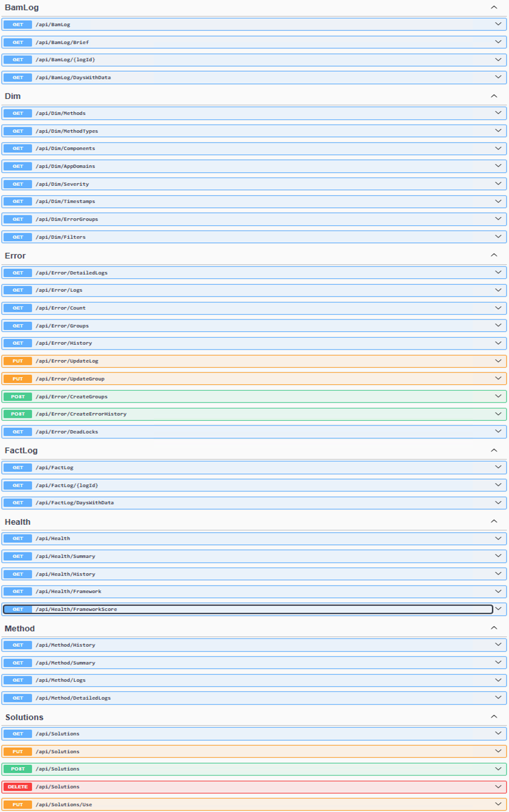
Task: Open the GET /api/Dim/Filters row
Action: pos(254,237)
